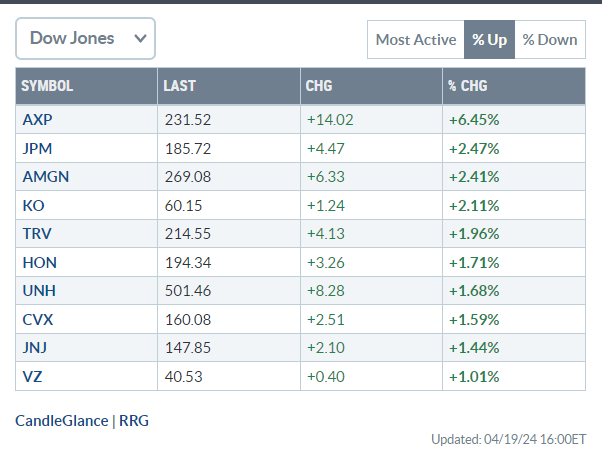Open the RRG chart link
Screen dimensions: 602x450
[134, 421]
